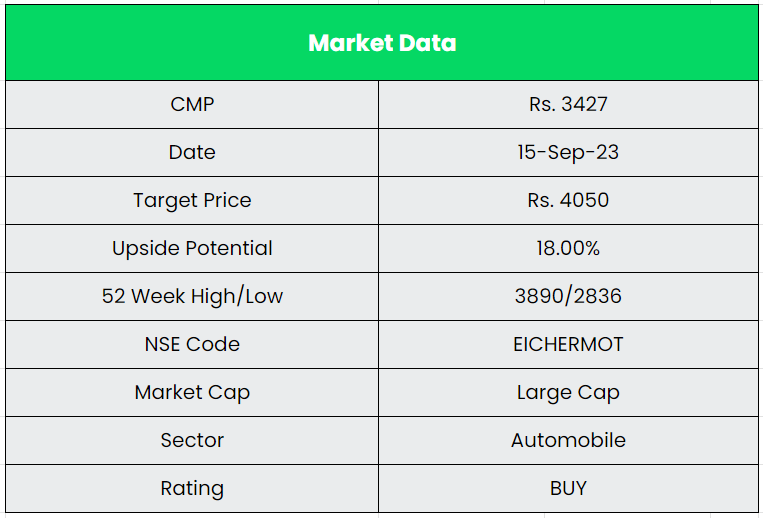Select the 52 Week High/Low label

pos(192,296)
